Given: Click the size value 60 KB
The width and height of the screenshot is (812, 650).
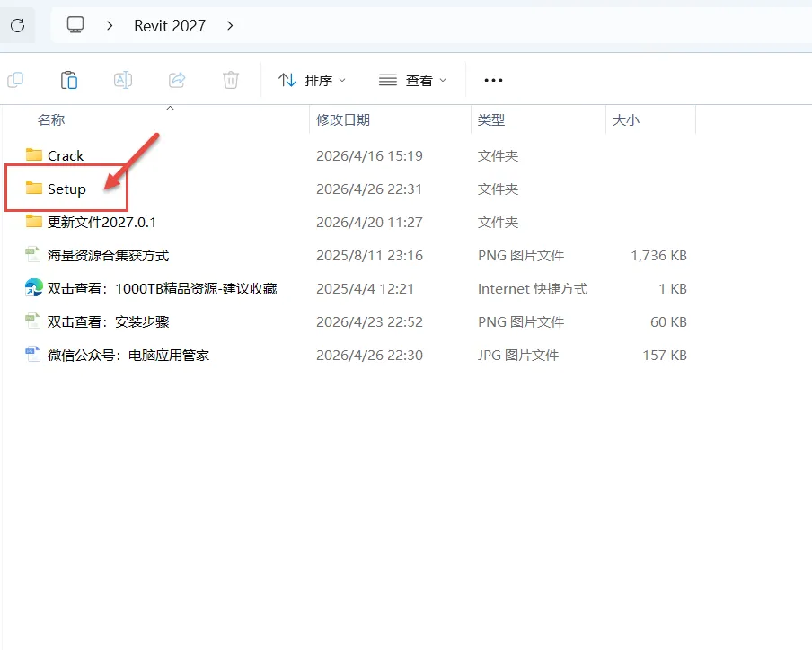Looking at the screenshot, I should point(668,322).
